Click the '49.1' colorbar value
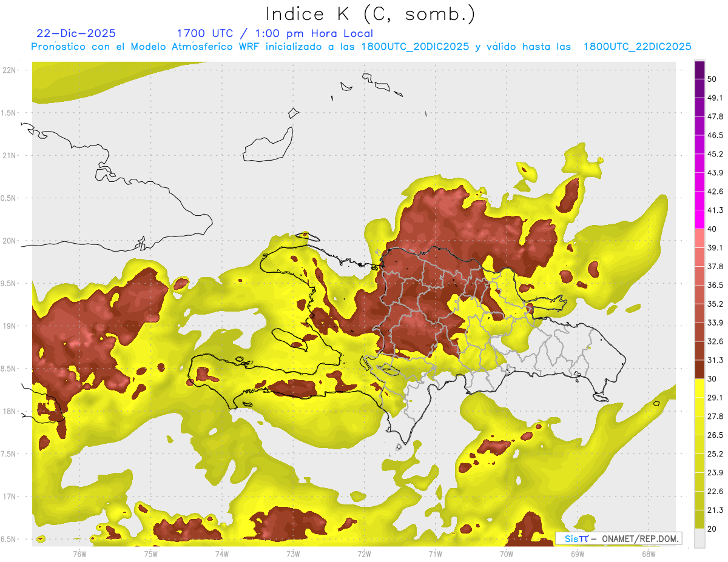This screenshot has height=562, width=728. (715, 98)
